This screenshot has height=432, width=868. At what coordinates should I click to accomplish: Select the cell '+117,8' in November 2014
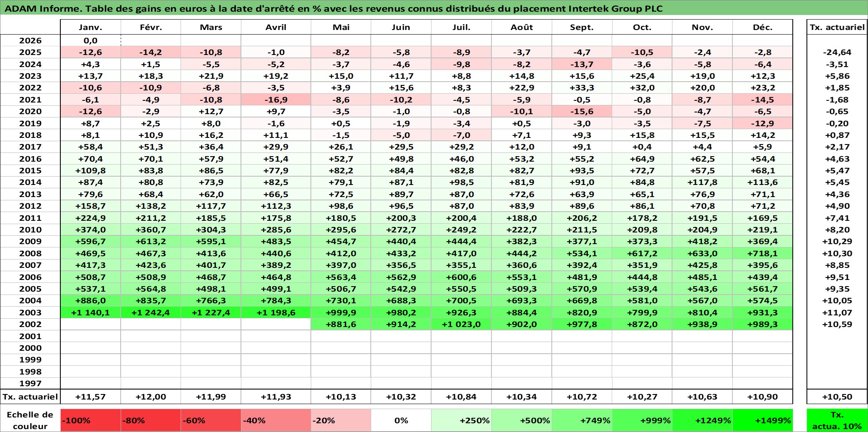702,182
